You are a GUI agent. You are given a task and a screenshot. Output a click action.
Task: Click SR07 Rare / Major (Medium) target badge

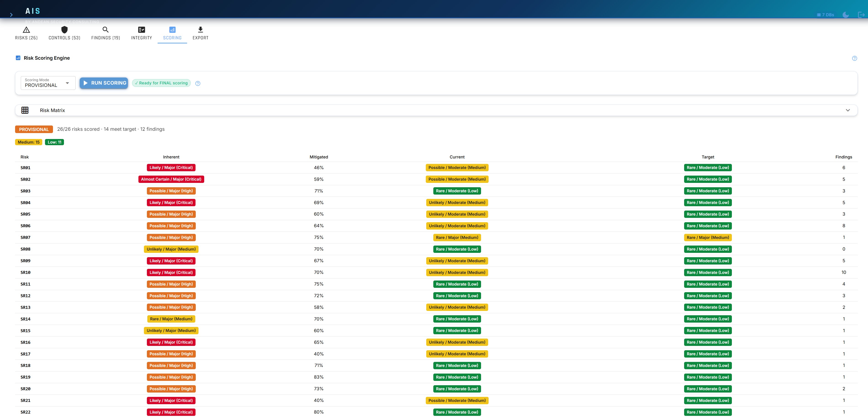(708, 238)
